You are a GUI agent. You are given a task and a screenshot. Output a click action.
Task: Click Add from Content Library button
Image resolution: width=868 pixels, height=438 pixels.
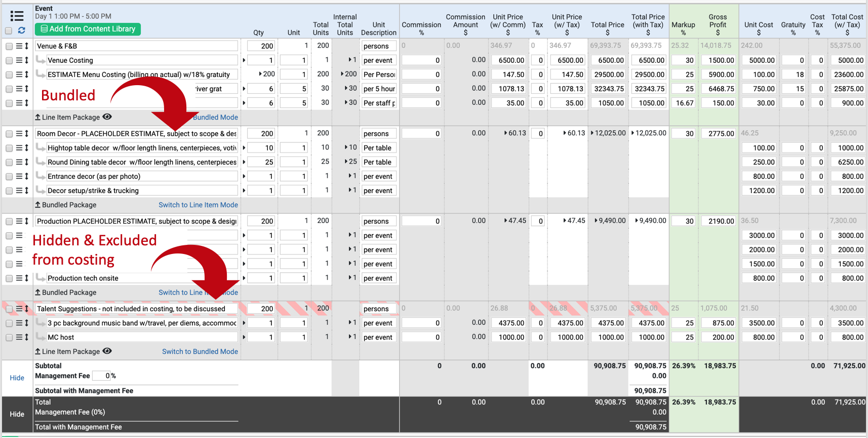coord(88,29)
